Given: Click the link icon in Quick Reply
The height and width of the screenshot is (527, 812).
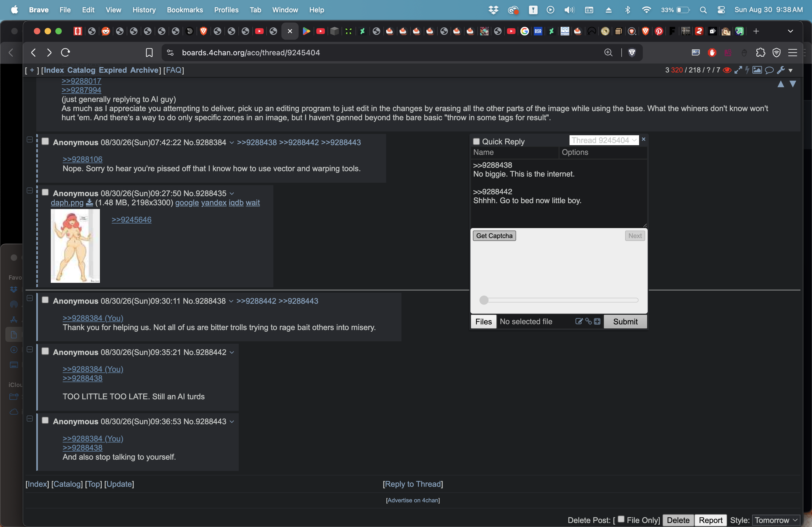Looking at the screenshot, I should pyautogui.click(x=588, y=321).
